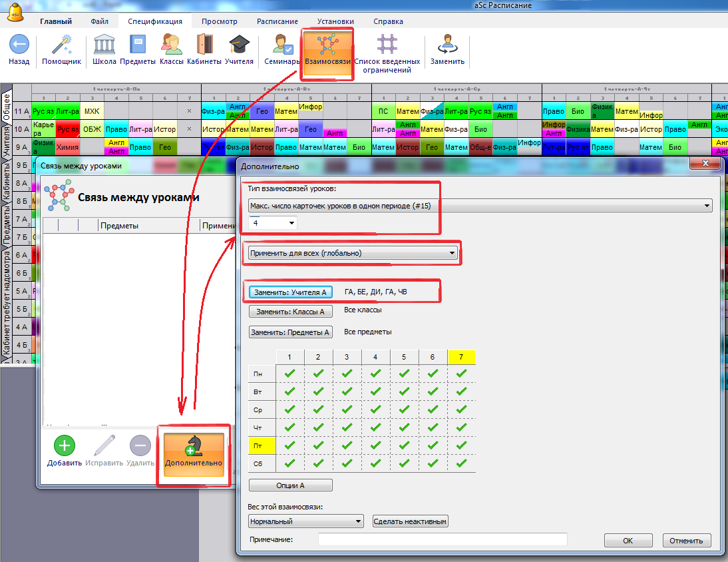Image resolution: width=728 pixels, height=562 pixels.
Task: Click the Назад back arrow icon
Action: tap(19, 45)
